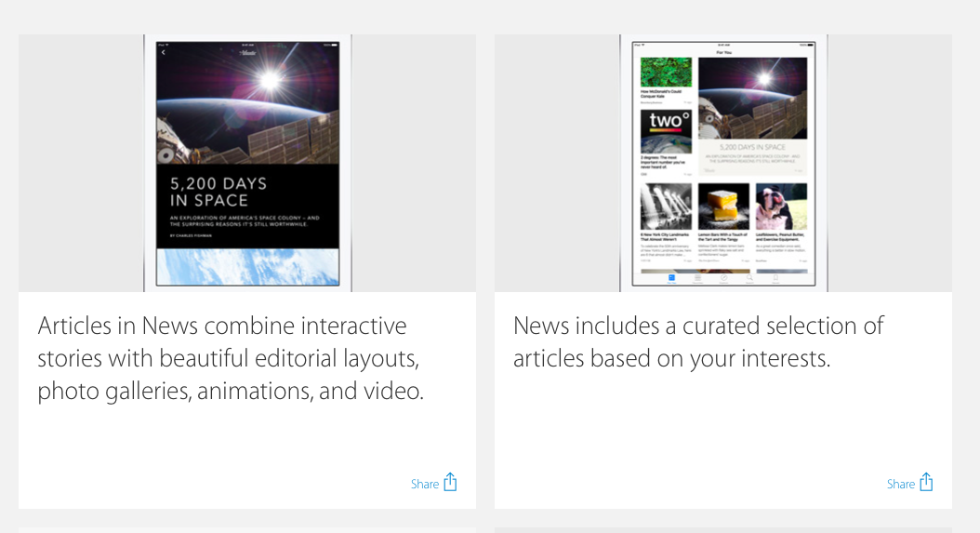
Task: Open the dog photo article thumbnail
Action: 780,206
